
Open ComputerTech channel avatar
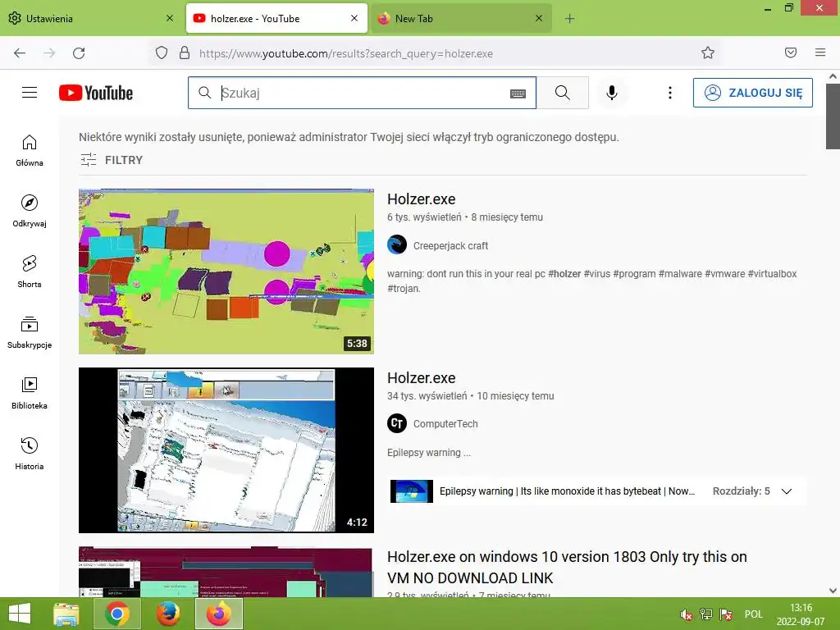397,423
